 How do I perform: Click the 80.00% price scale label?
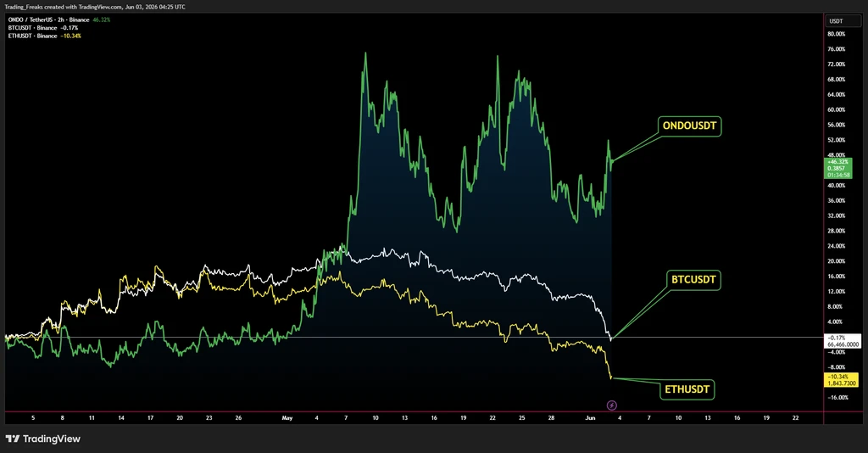click(x=837, y=34)
